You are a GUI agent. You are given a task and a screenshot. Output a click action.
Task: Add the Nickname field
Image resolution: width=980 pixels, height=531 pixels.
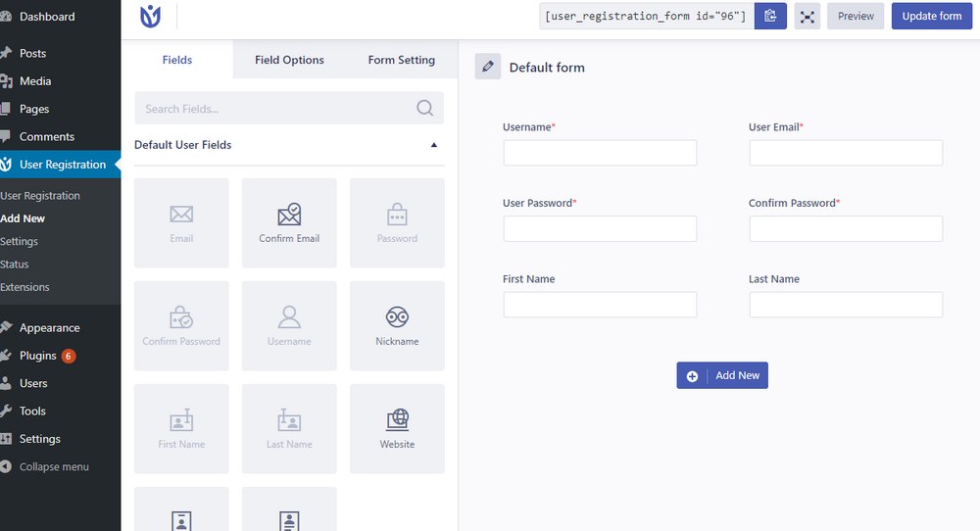397,325
